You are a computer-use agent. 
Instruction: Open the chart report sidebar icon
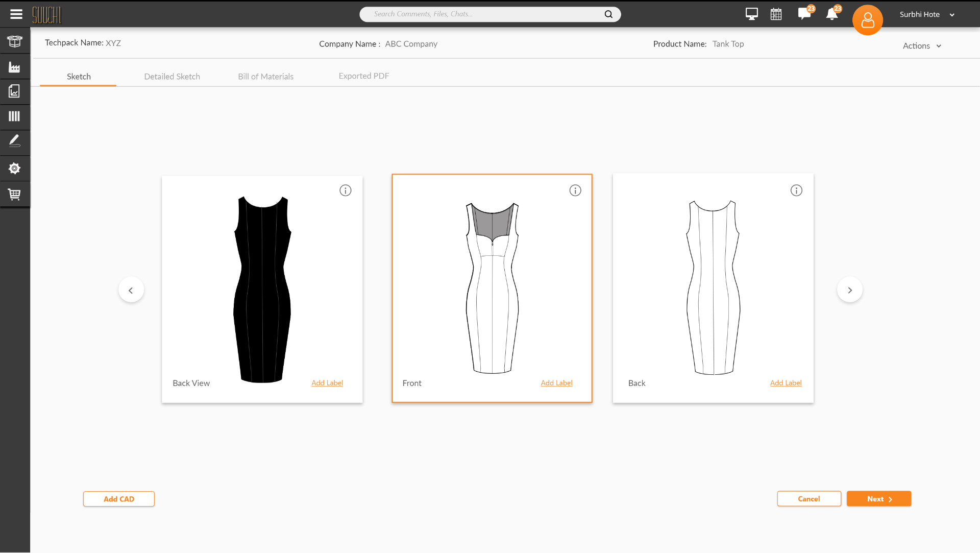[x=14, y=91]
